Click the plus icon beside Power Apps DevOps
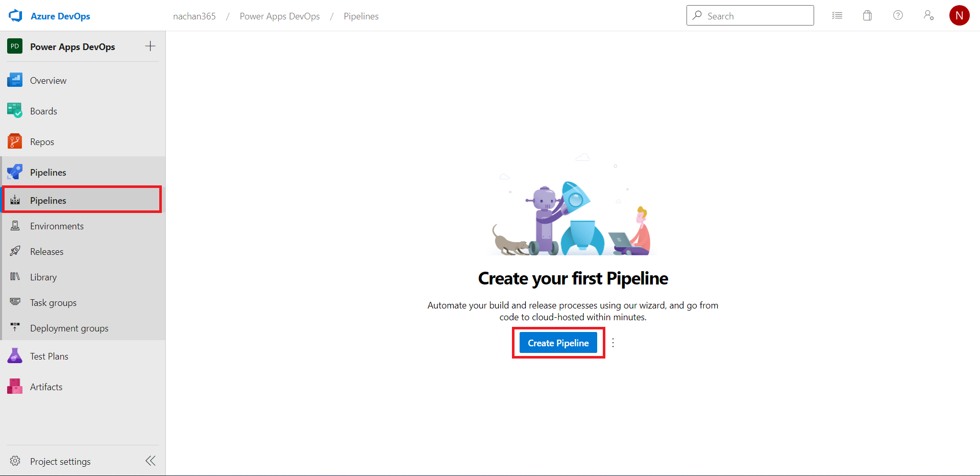This screenshot has width=980, height=476. tap(150, 46)
